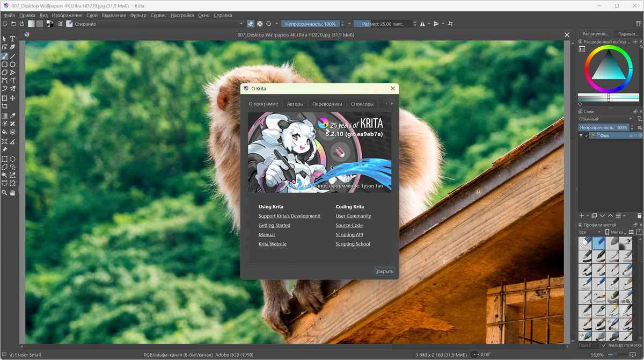644x360 pixels.
Task: Open the Фильтр menu
Action: point(138,15)
